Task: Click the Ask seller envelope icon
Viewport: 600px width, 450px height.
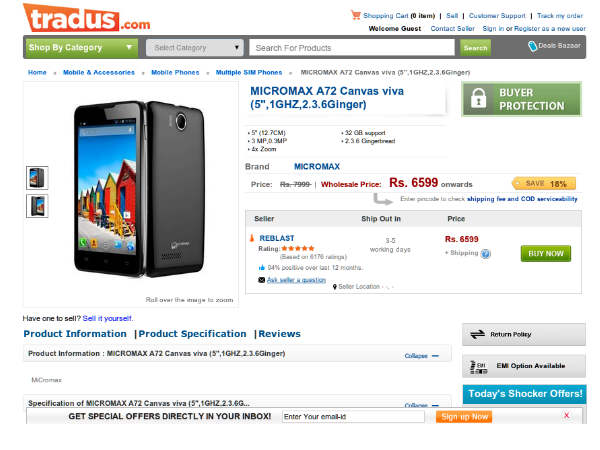Action: pos(261,280)
